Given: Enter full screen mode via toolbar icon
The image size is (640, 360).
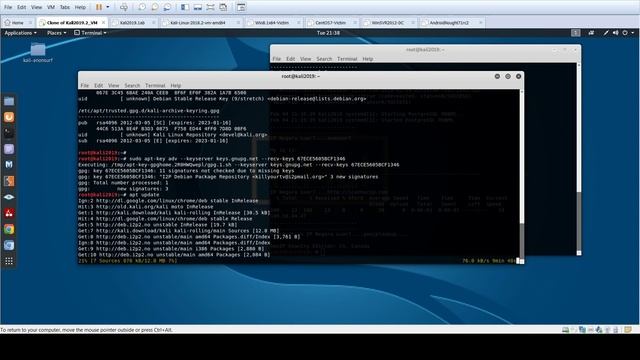Looking at the screenshot, I should point(210,7).
